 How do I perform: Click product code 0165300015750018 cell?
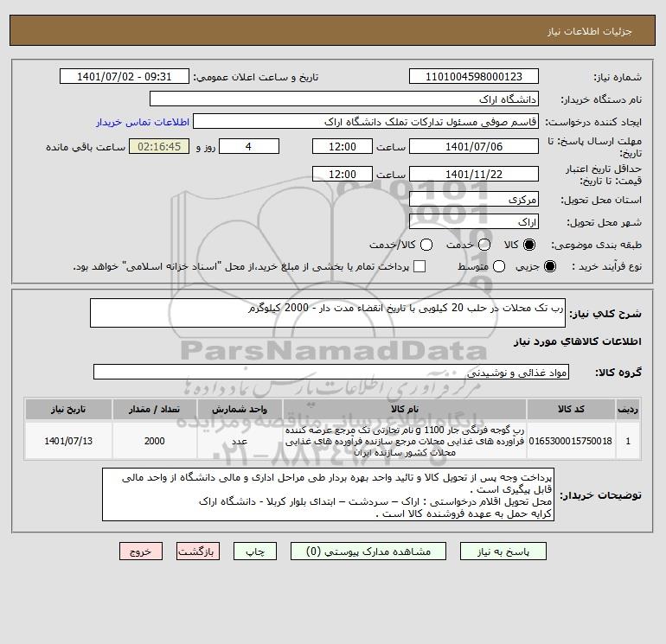tap(571, 441)
